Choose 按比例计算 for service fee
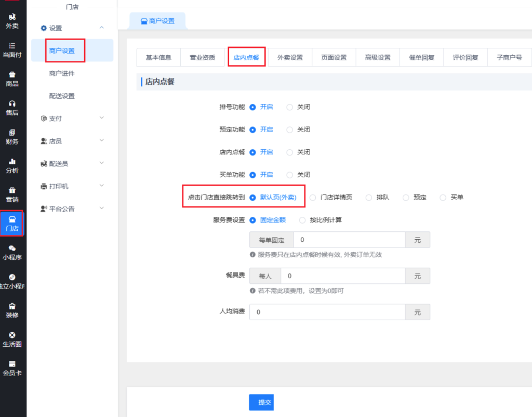The height and width of the screenshot is (417, 532). click(302, 220)
